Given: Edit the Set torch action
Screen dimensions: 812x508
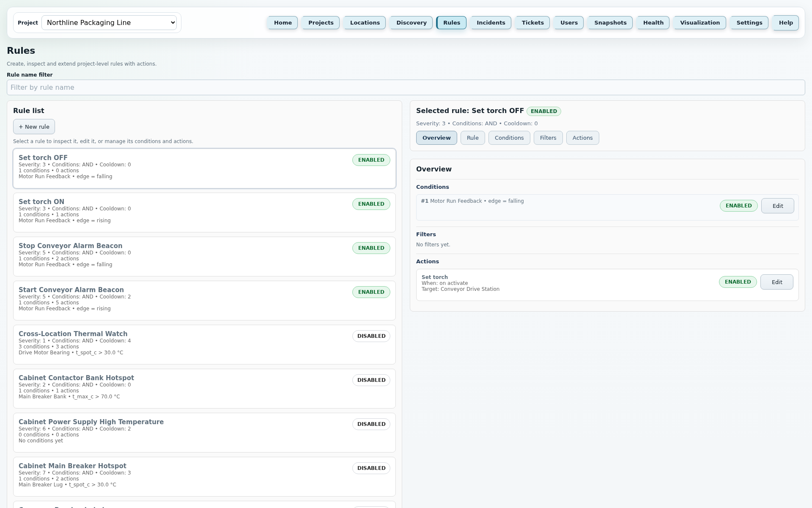Looking at the screenshot, I should pos(776,282).
